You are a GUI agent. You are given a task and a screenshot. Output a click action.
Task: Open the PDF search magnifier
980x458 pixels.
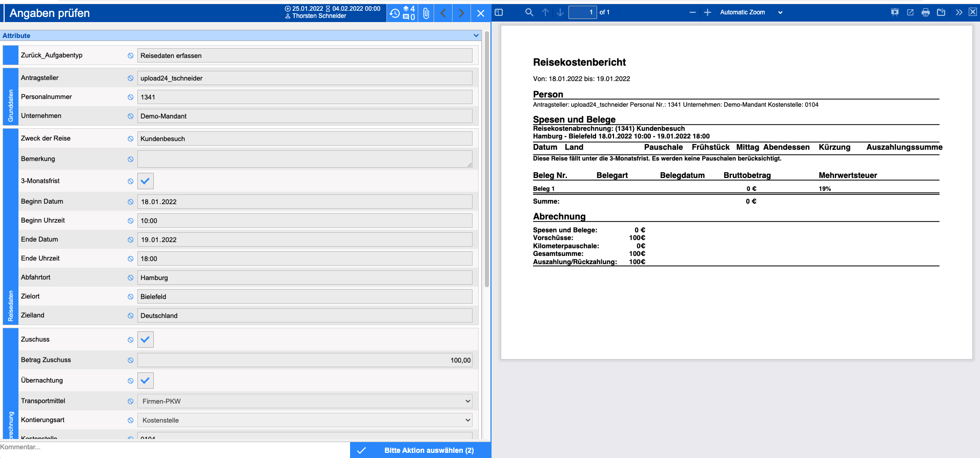click(529, 12)
